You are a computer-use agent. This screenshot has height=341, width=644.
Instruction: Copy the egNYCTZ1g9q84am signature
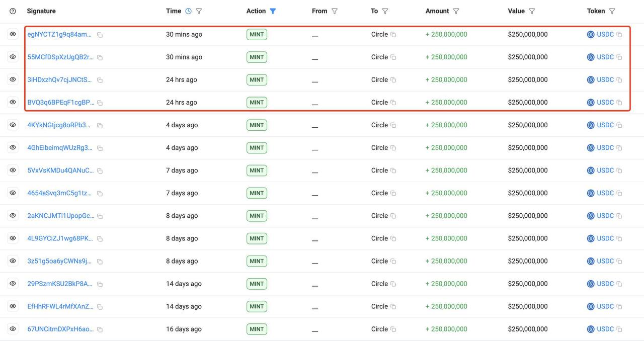click(100, 35)
